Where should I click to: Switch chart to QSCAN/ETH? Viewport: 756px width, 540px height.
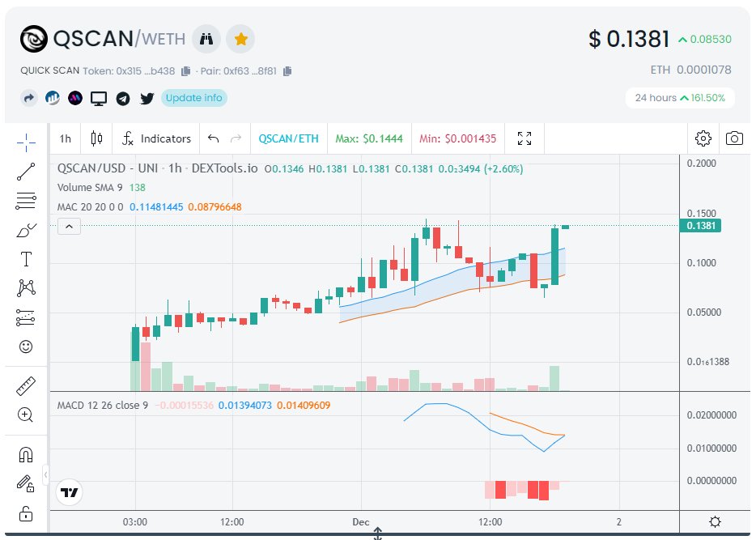[x=288, y=139]
